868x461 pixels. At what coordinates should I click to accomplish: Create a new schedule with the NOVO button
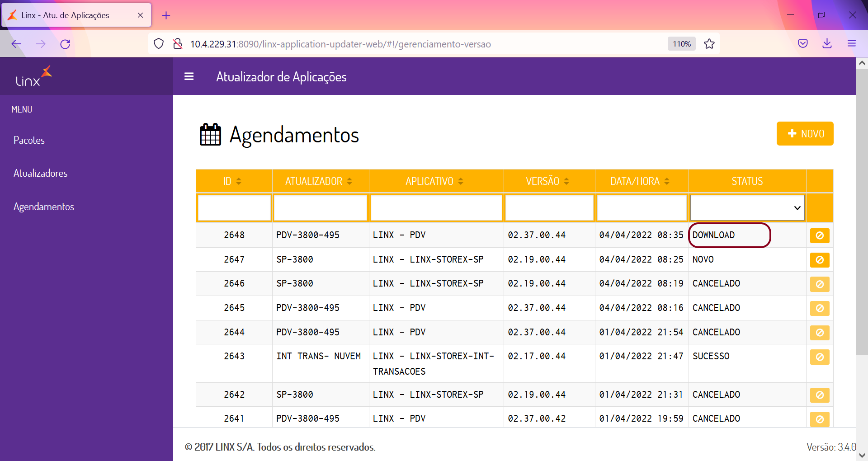click(805, 134)
